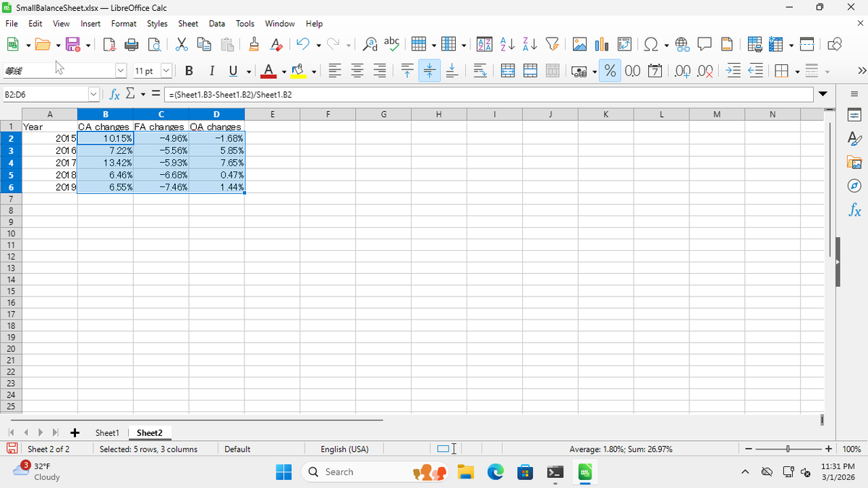Insert a chart into the spreadsheet

click(x=600, y=44)
